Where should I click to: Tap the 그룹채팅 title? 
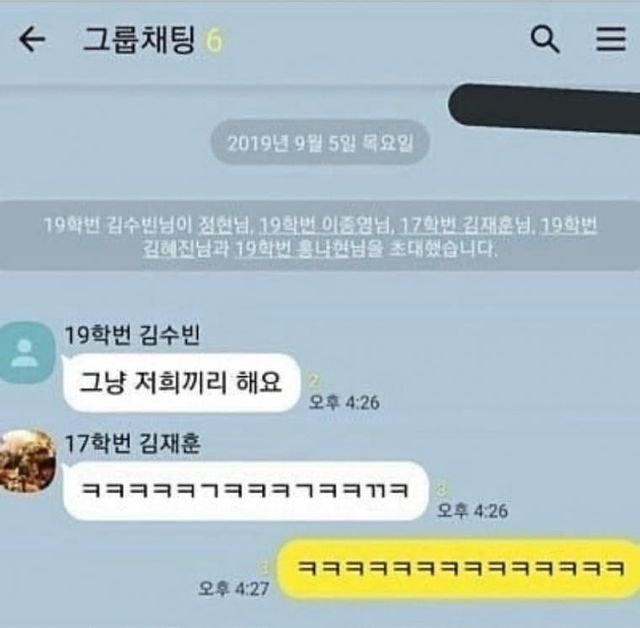(139, 40)
